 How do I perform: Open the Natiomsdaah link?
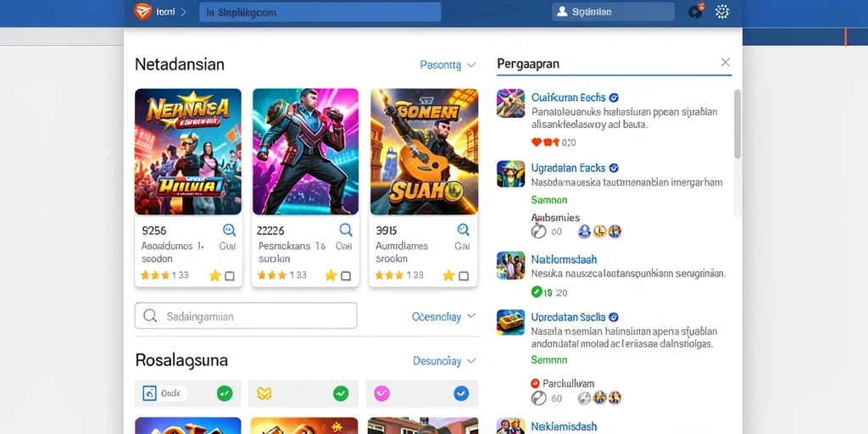coord(564,259)
